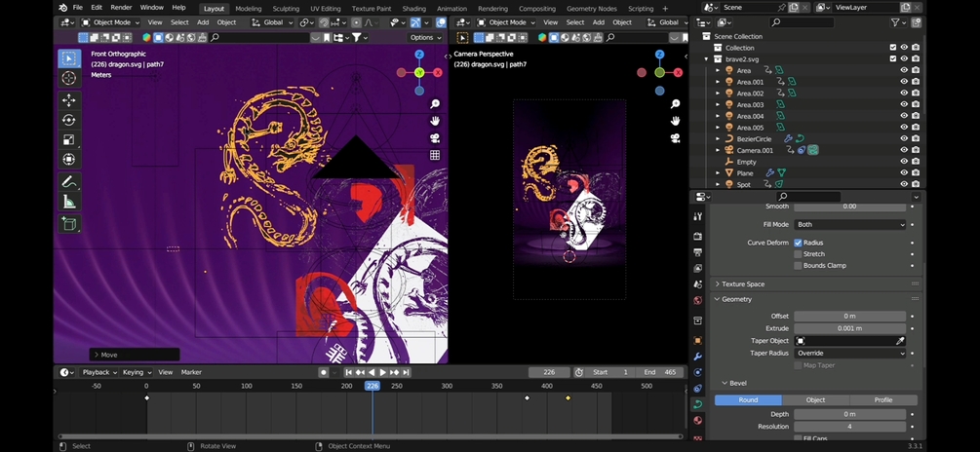980x452 pixels.
Task: Toggle Curve Deform Radius checkbox
Action: (x=798, y=243)
